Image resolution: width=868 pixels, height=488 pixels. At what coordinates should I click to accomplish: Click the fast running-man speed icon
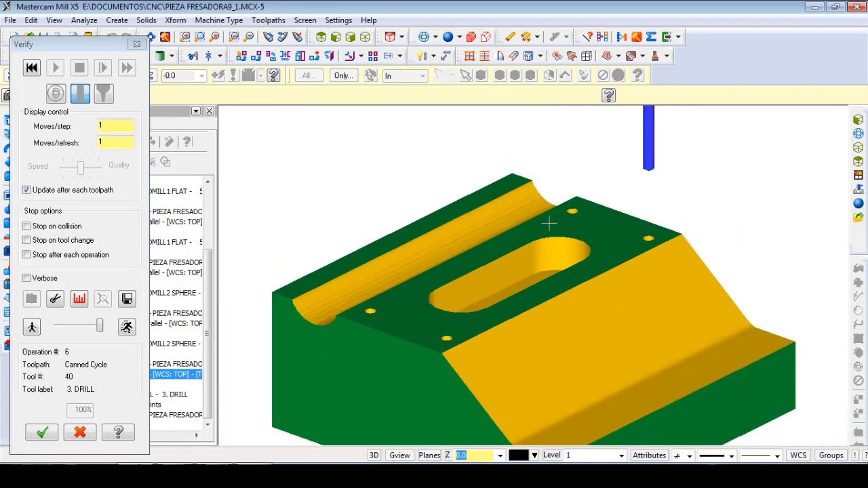tap(127, 327)
